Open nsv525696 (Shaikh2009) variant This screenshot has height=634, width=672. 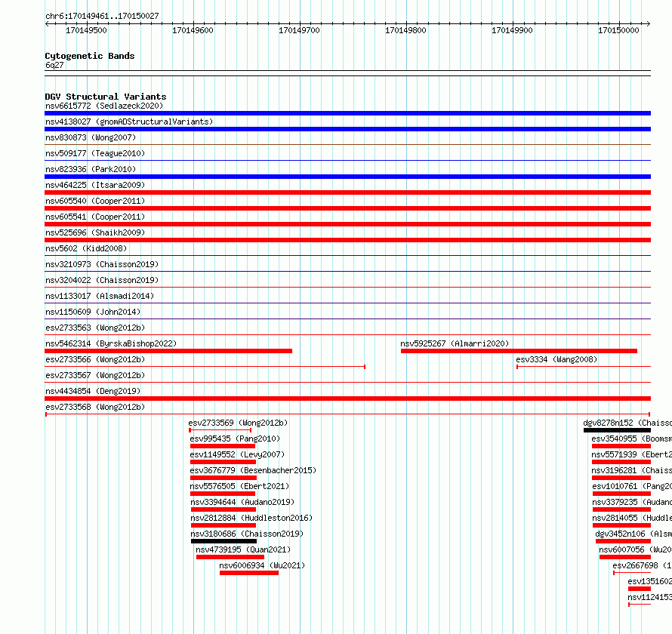coord(95,232)
